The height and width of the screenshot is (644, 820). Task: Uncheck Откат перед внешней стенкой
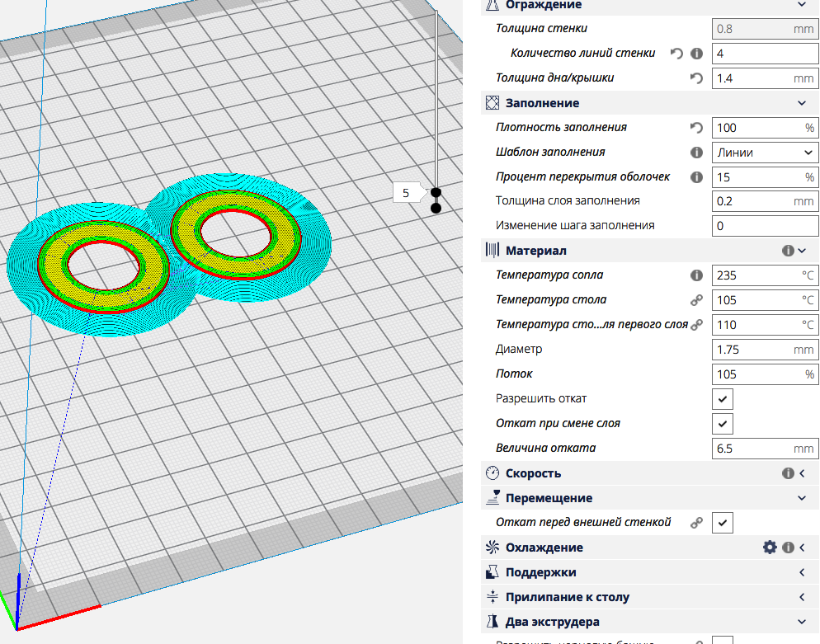coord(722,523)
